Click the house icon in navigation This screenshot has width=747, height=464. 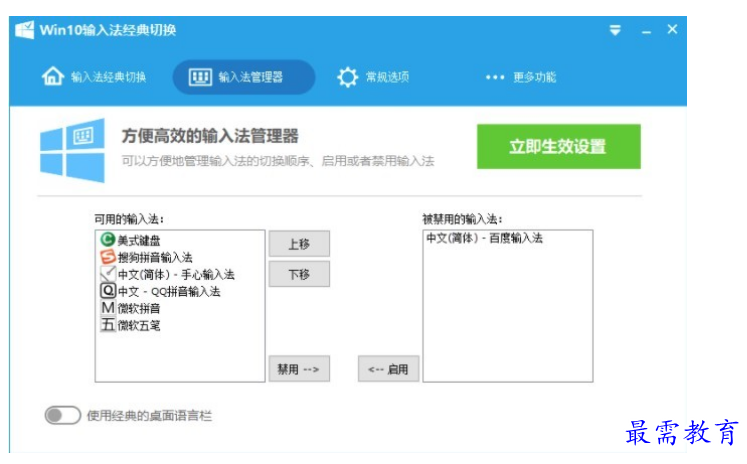pyautogui.click(x=53, y=76)
